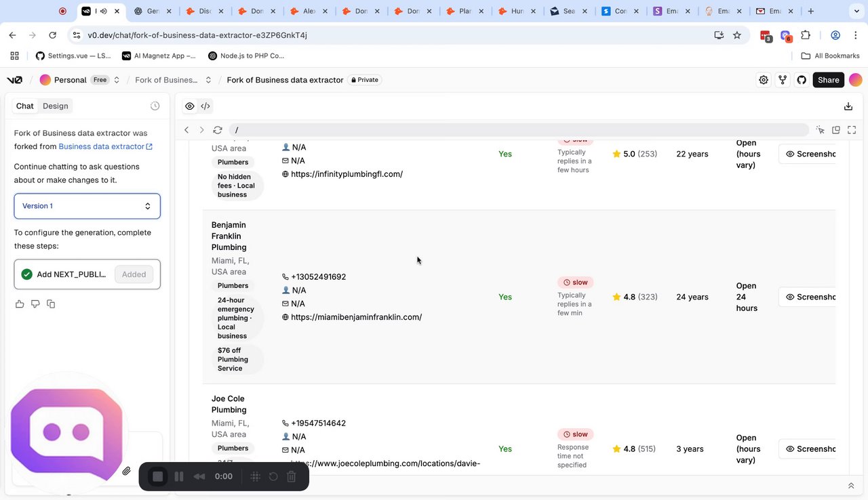Screen dimensions: 868x500
Task: Open the Chrome profile icon
Action: (835, 35)
